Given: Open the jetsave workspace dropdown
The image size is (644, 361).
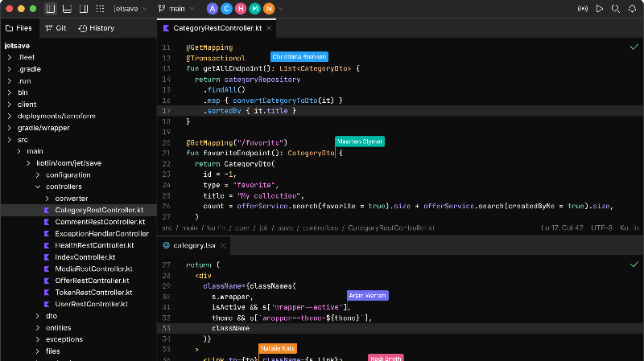Looking at the screenshot, I should click(129, 9).
